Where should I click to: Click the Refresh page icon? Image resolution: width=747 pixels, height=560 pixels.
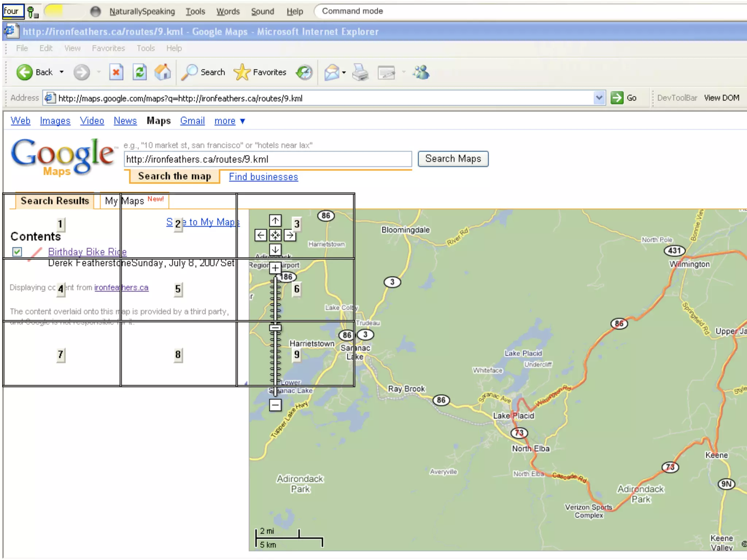click(139, 72)
